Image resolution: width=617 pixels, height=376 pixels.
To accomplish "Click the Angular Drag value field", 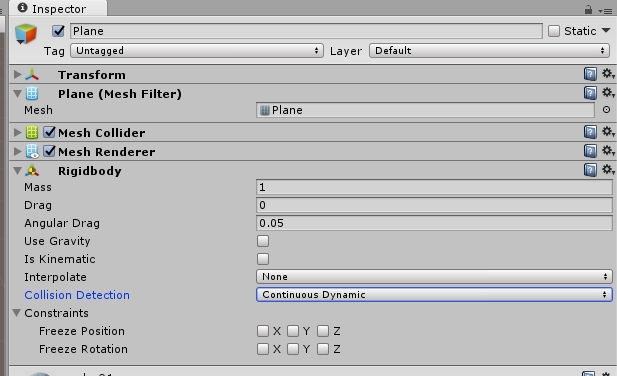I will [434, 223].
